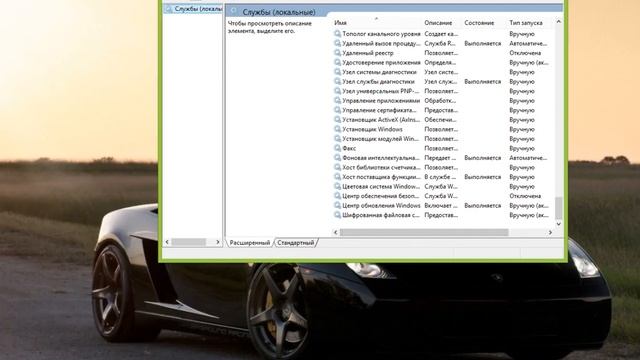
Task: Click Вручную in the Факс row
Action: [x=522, y=148]
